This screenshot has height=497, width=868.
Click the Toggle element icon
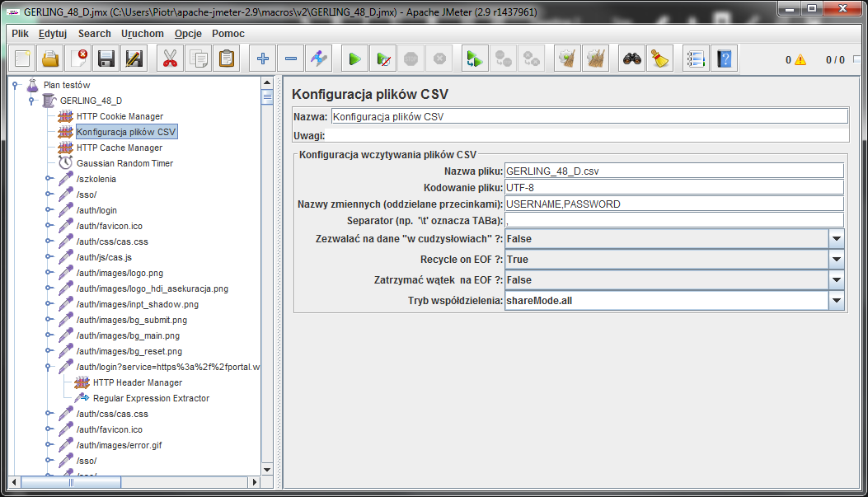click(319, 59)
